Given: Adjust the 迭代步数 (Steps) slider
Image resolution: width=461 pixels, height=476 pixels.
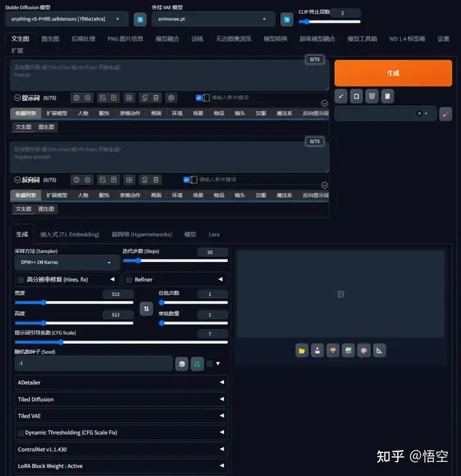Looking at the screenshot, I should (x=175, y=261).
